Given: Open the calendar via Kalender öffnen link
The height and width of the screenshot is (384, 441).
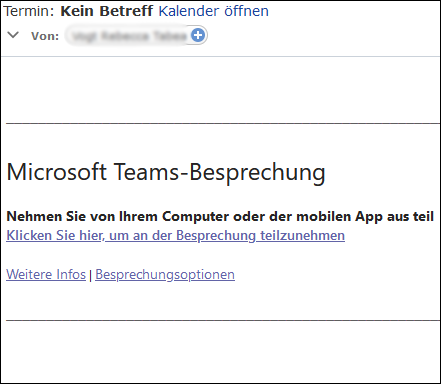Looking at the screenshot, I should click(213, 11).
